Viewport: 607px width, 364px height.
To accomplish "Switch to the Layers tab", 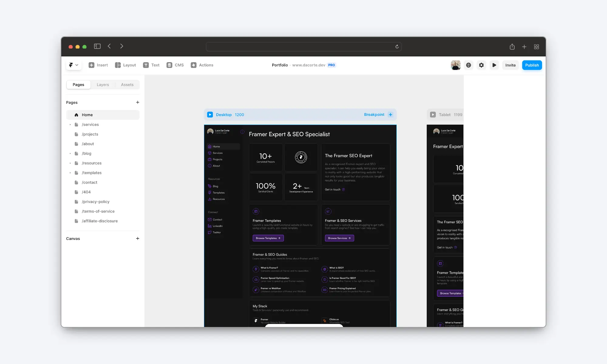I will [x=103, y=85].
